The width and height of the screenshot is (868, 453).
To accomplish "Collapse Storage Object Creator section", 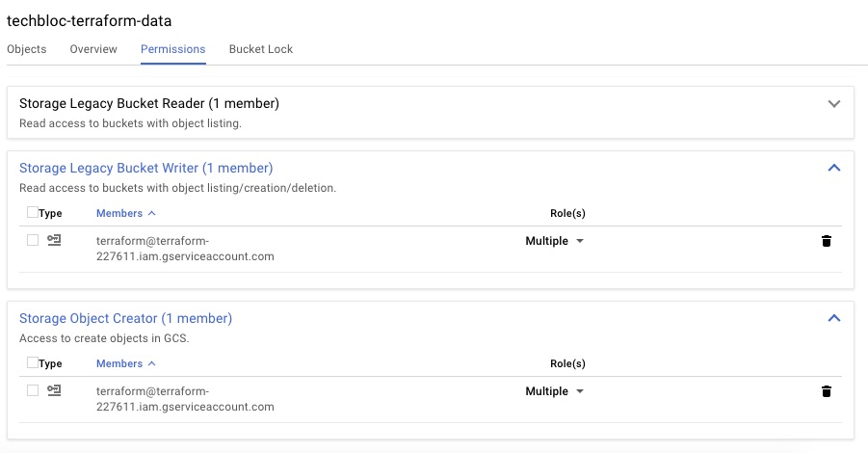I will point(834,318).
